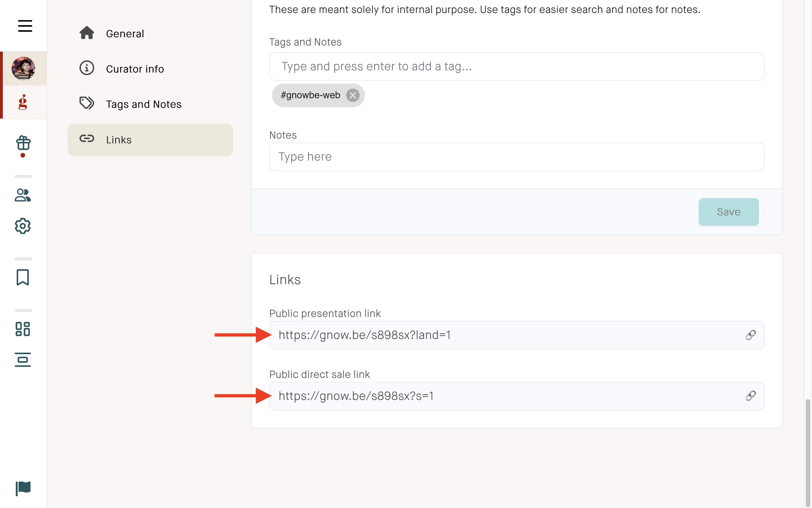812x508 pixels.
Task: Click the 'Public direct sale link' label
Action: pos(319,374)
